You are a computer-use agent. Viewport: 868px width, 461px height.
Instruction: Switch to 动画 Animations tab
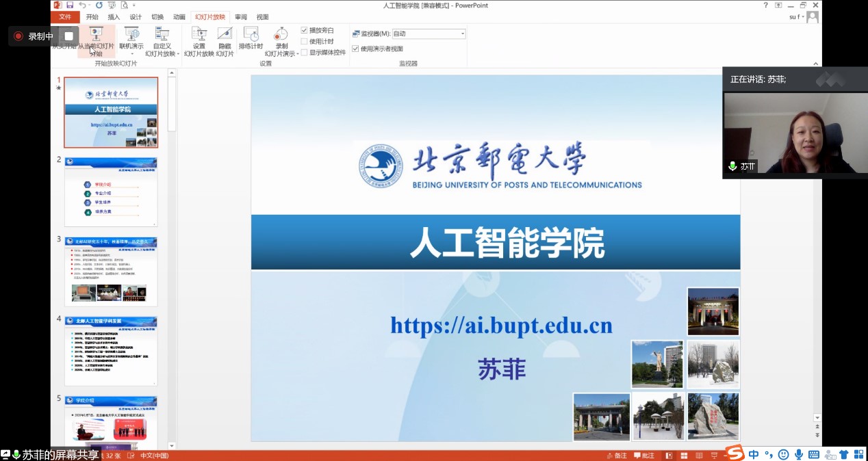[x=179, y=17]
